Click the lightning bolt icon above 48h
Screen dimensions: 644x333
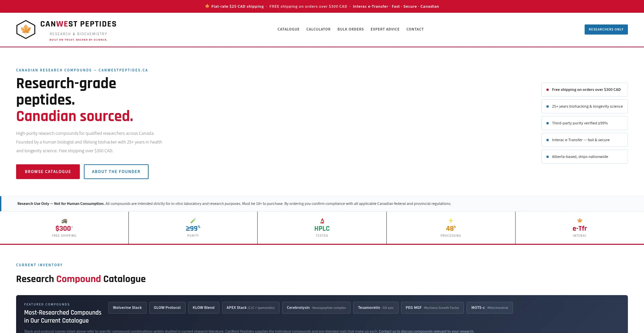pos(451,221)
